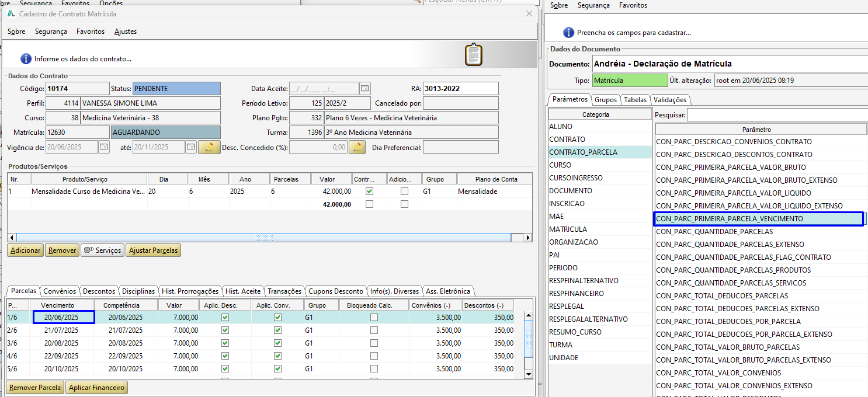Click the up arrow of the parcels list scrollbar
The image size is (868, 397).
coord(529,316)
